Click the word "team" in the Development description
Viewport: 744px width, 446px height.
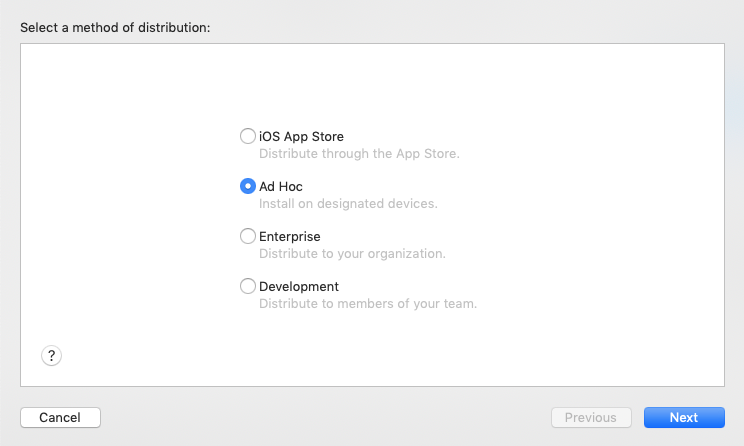tap(460, 304)
